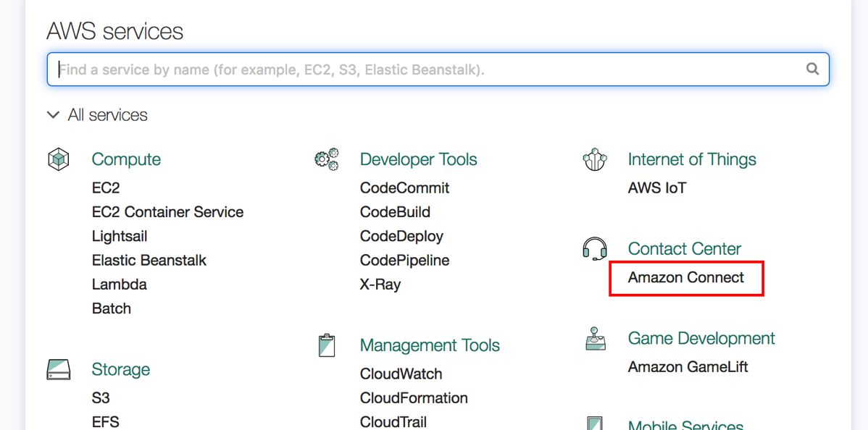Click the Game Development joystick icon
Screen dimensions: 868x430
595,338
